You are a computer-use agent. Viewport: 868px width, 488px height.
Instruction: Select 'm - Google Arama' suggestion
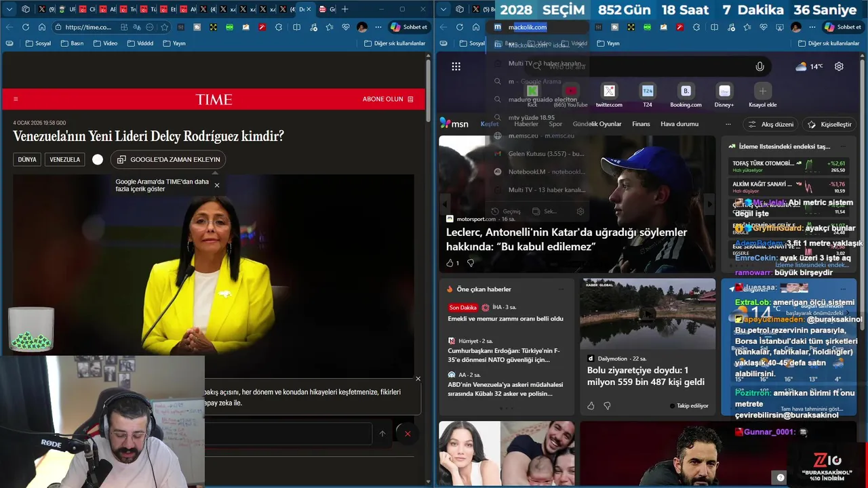click(538, 81)
